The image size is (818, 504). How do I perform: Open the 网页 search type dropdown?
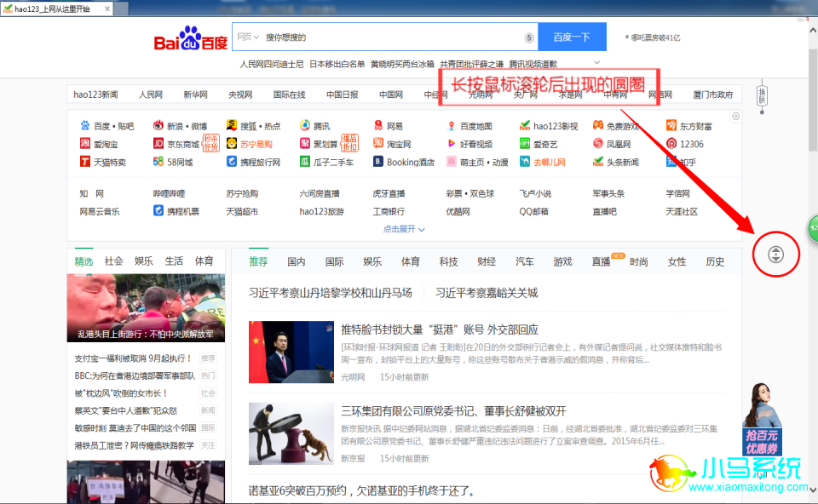pos(248,37)
